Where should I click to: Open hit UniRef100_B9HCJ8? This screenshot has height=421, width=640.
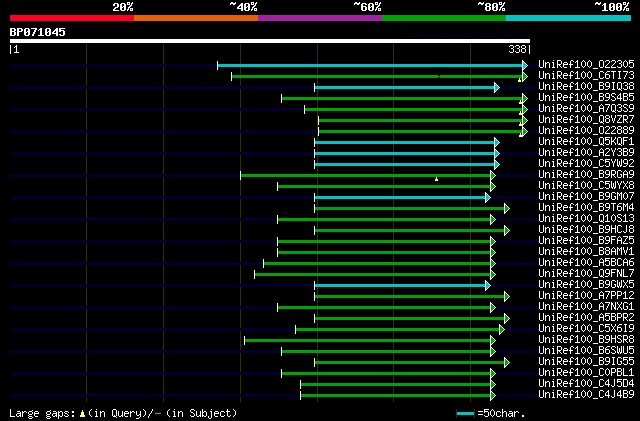(x=586, y=229)
